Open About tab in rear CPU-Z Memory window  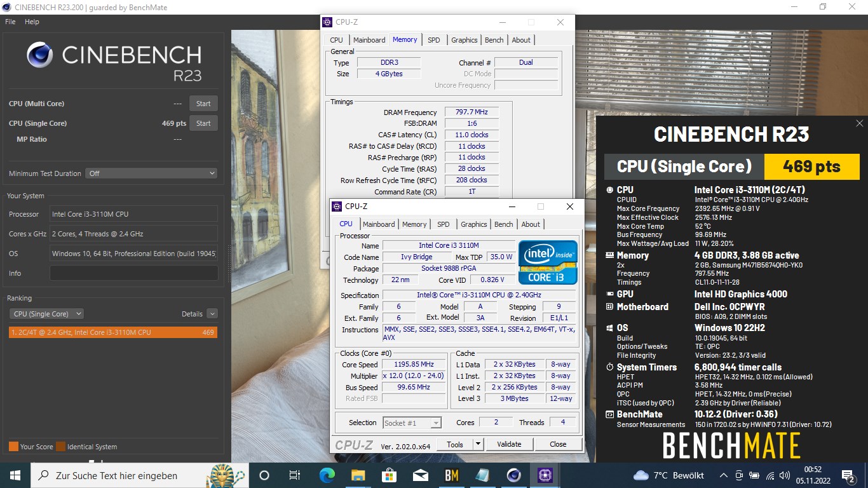tap(521, 40)
